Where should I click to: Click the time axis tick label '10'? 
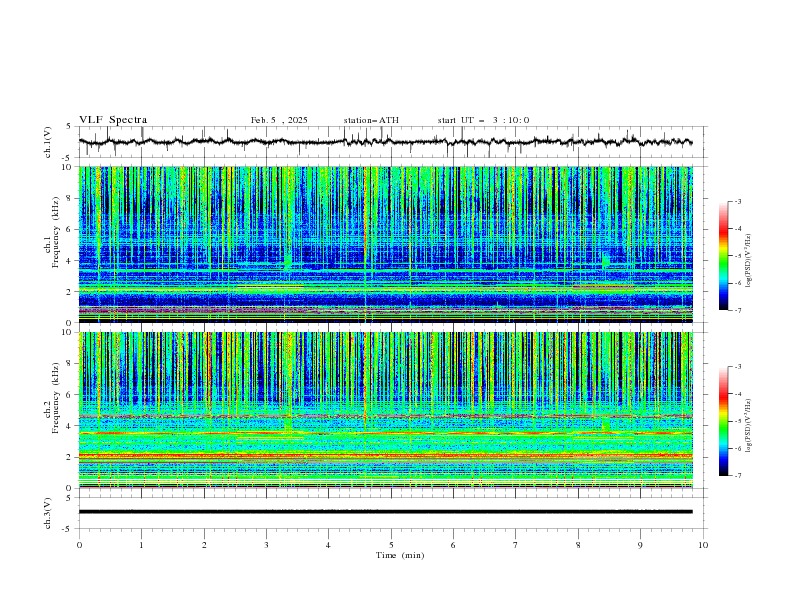703,545
